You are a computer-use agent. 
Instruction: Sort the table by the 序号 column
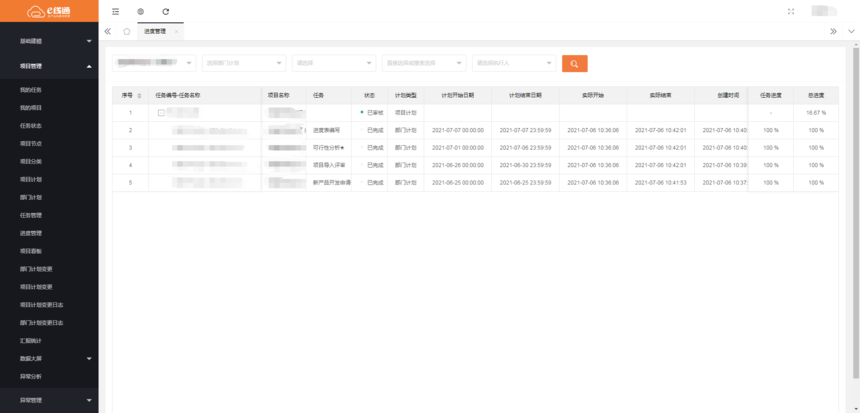tap(139, 95)
